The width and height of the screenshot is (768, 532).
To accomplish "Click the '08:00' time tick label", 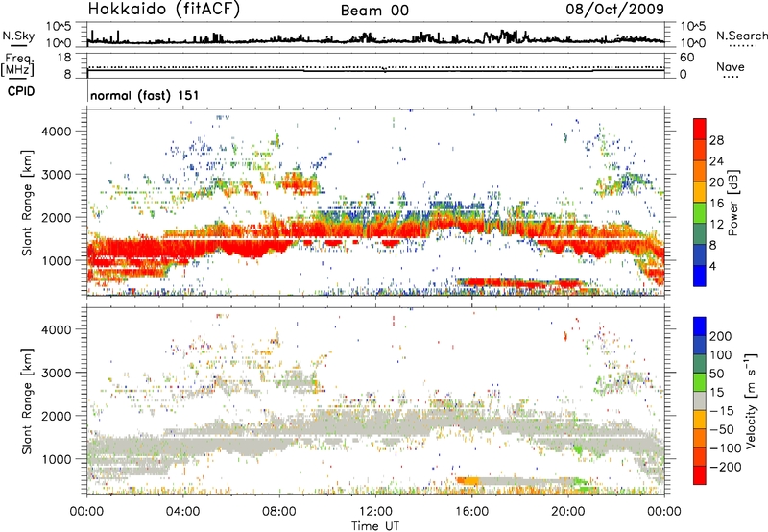I will click(x=278, y=512).
